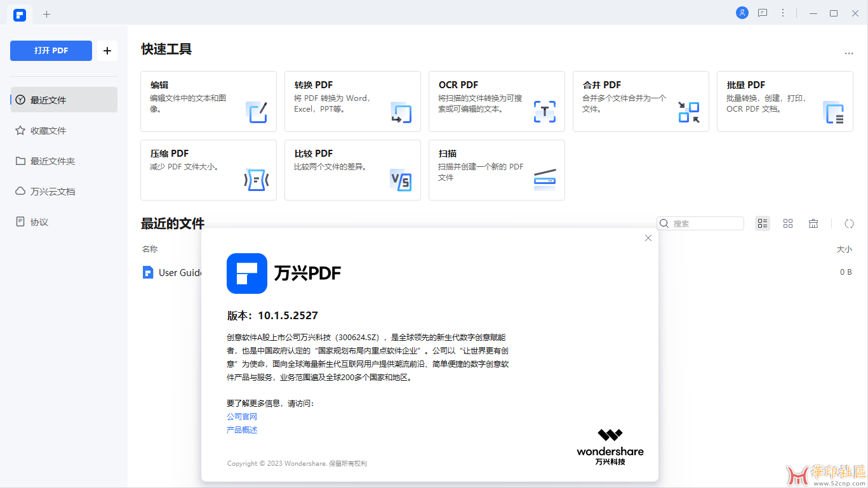Open the 比较 PDF tool card
868x488 pixels.
tap(352, 170)
